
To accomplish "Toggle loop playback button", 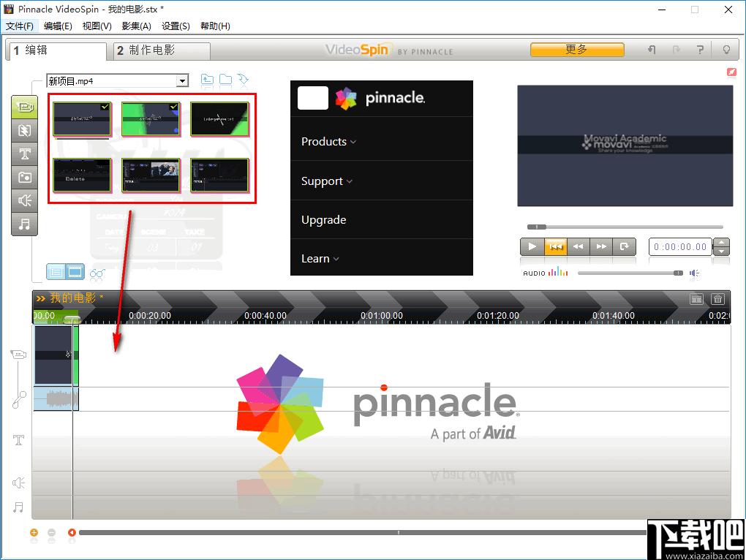I will [624, 246].
